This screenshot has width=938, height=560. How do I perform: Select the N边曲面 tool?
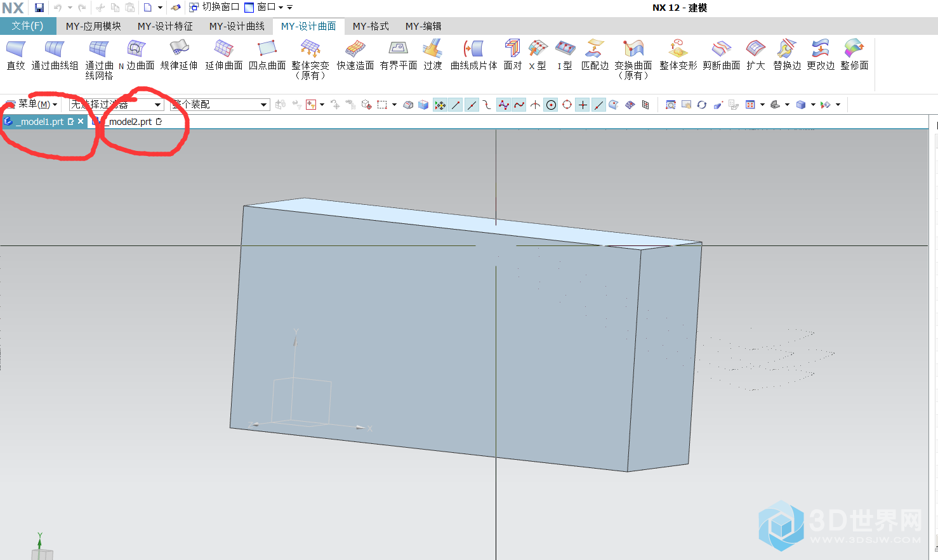(x=136, y=55)
